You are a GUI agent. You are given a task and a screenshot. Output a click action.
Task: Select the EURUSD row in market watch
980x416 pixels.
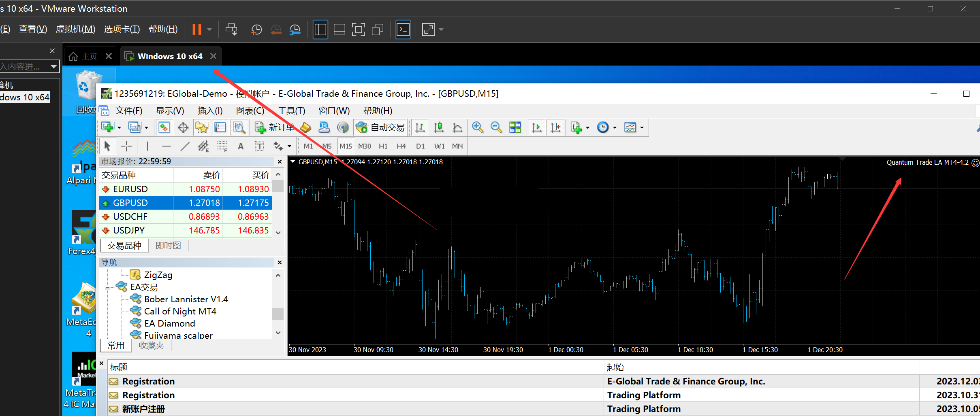(x=130, y=189)
